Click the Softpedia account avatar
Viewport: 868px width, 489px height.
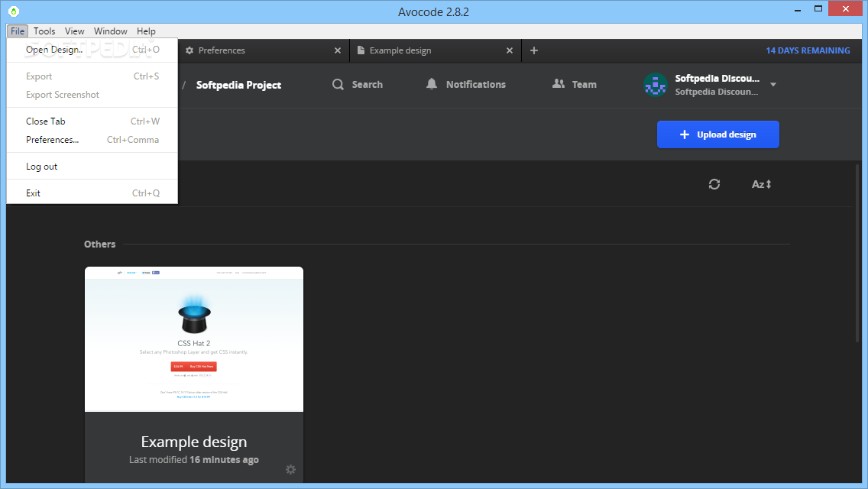[x=656, y=85]
